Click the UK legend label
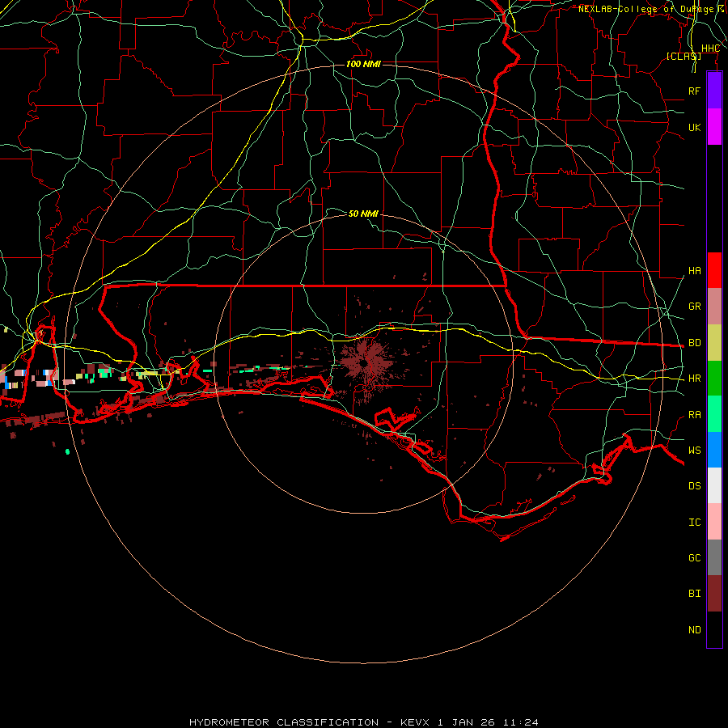 (694, 127)
